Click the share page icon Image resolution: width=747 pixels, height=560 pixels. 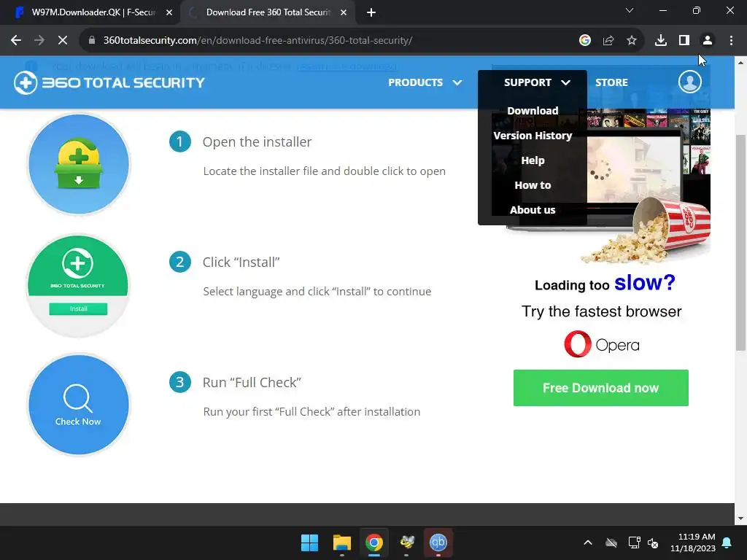pos(608,41)
